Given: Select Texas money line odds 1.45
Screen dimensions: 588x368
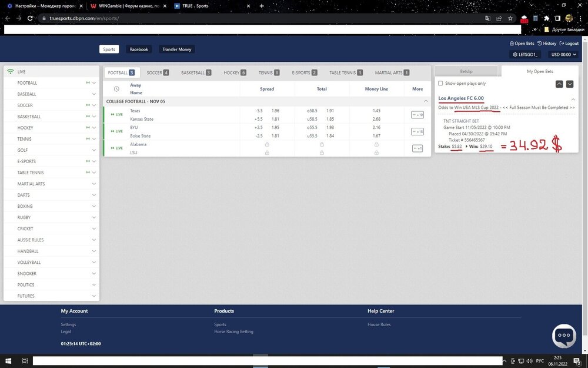Looking at the screenshot, I should (376, 111).
